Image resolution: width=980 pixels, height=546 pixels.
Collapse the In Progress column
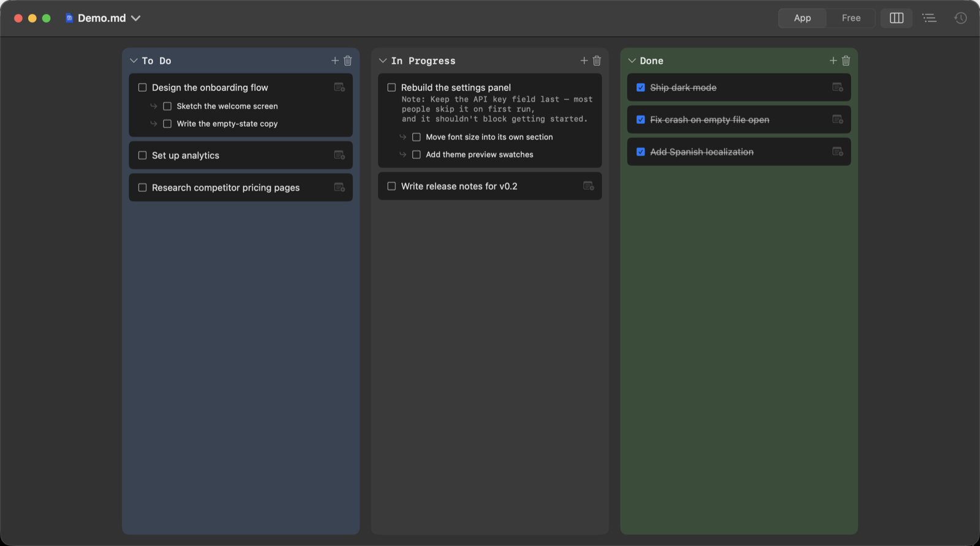[383, 61]
